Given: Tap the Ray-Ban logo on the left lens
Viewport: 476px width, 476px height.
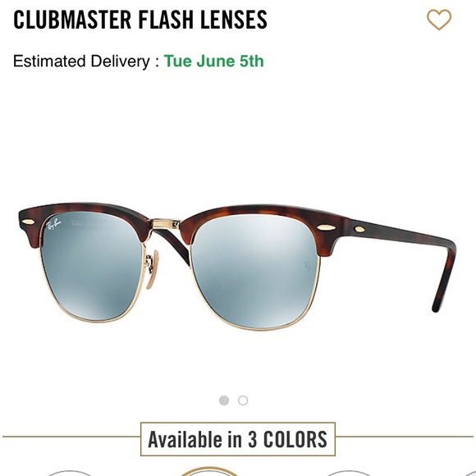Looking at the screenshot, I should pos(53,225).
